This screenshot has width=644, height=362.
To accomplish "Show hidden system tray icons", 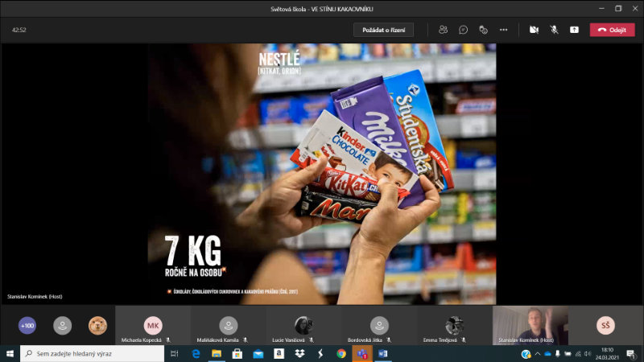I will tap(538, 354).
